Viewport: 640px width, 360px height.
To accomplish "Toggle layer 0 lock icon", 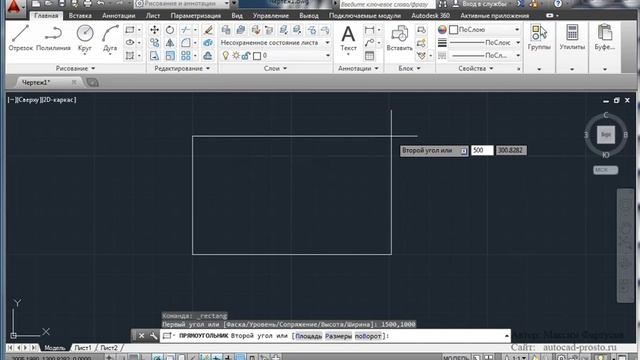I will click(246, 56).
